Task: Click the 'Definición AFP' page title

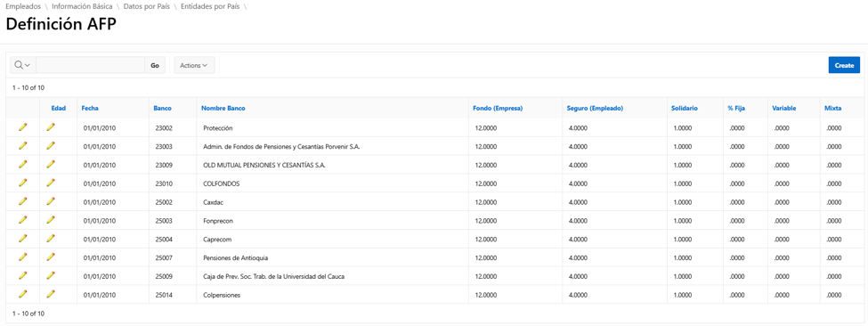Action: (x=61, y=25)
